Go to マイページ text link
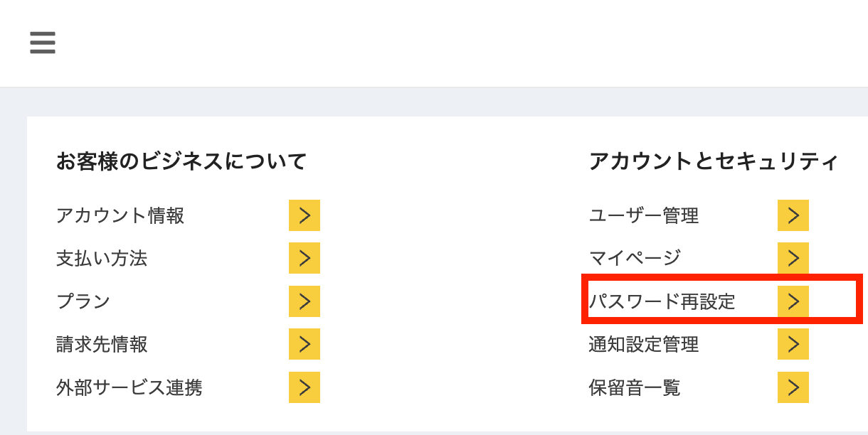The image size is (868, 435). coord(635,258)
